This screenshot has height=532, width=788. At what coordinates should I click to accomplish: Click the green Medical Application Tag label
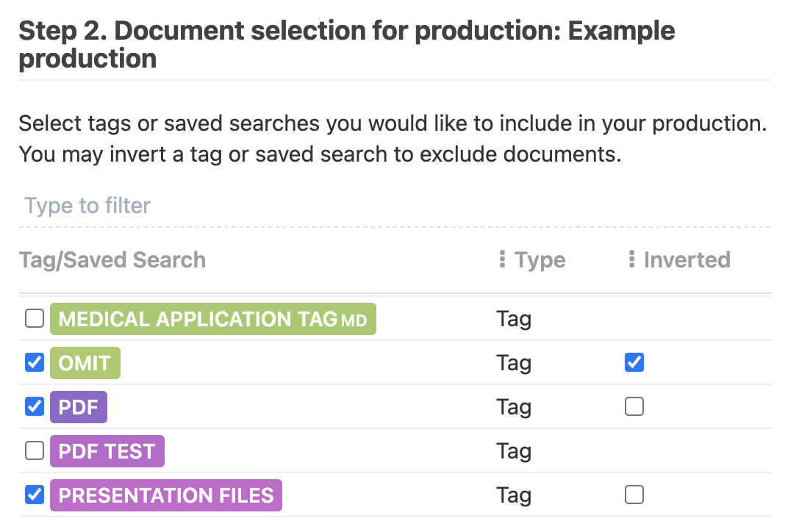[197, 319]
